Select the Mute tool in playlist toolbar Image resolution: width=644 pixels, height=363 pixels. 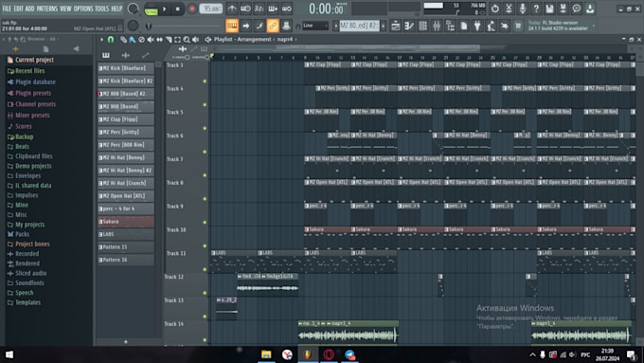pos(151,40)
